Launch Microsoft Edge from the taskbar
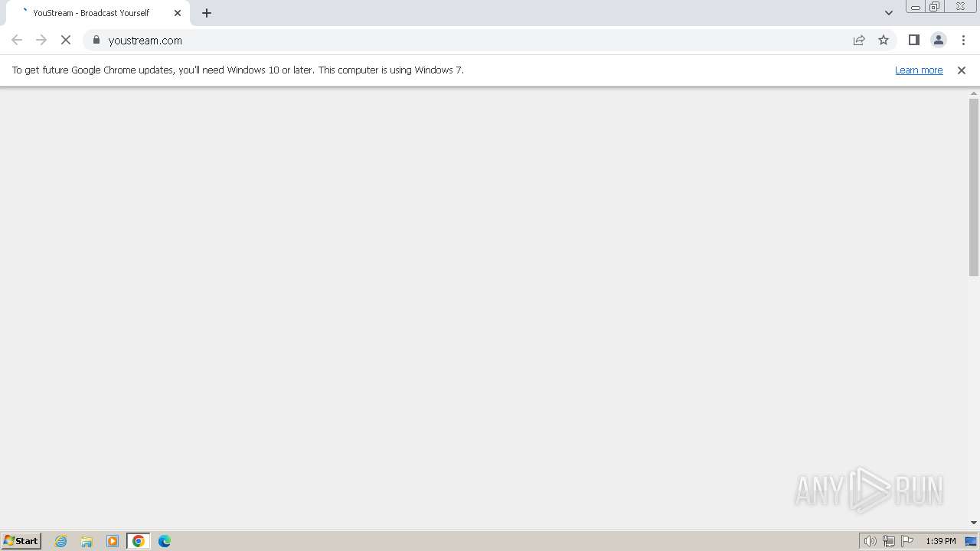Viewport: 980px width, 551px height. click(165, 541)
